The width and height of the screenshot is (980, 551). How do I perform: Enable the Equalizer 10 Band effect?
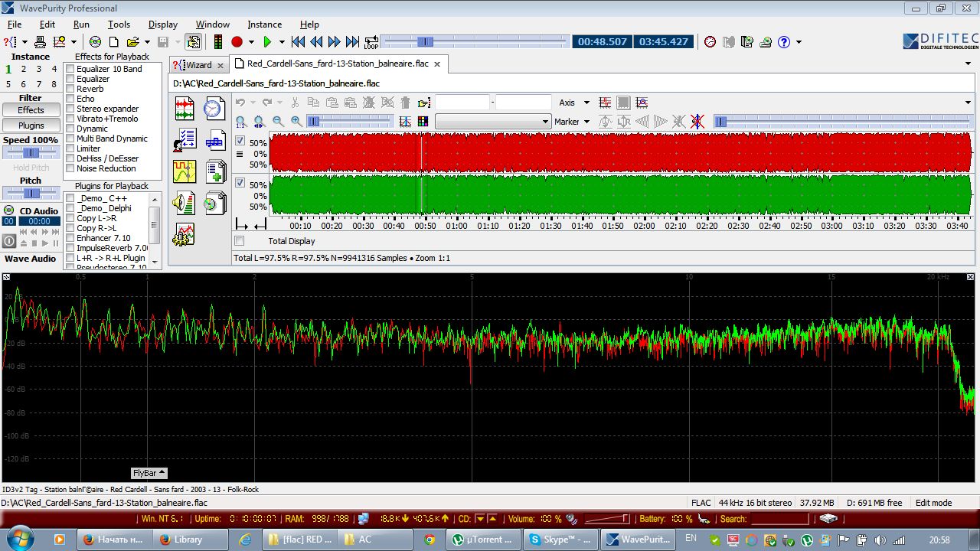pyautogui.click(x=70, y=69)
